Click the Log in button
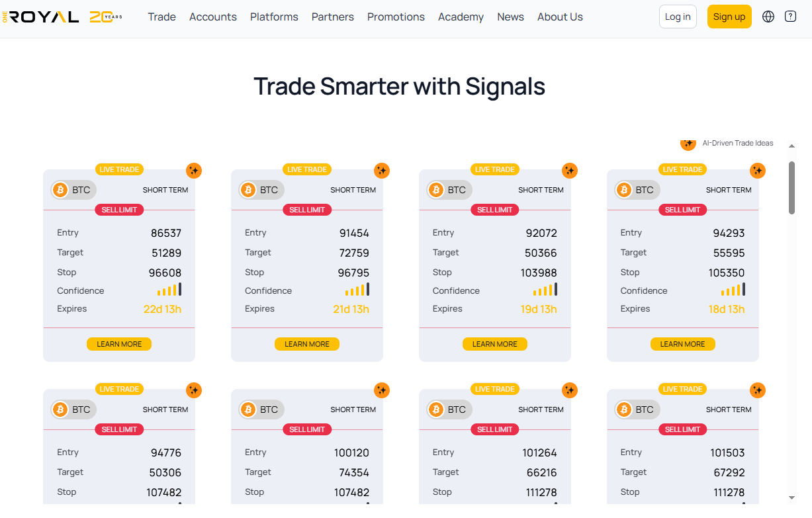The height and width of the screenshot is (518, 812). [678, 17]
